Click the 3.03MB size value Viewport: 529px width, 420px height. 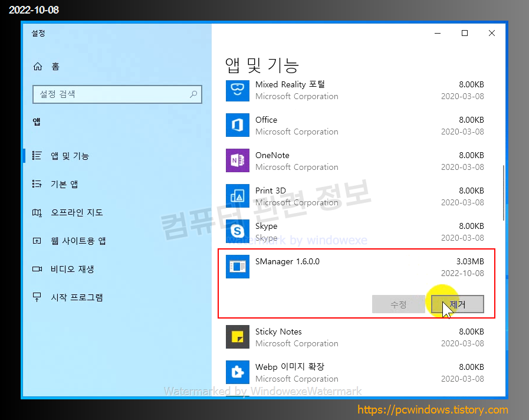click(470, 261)
